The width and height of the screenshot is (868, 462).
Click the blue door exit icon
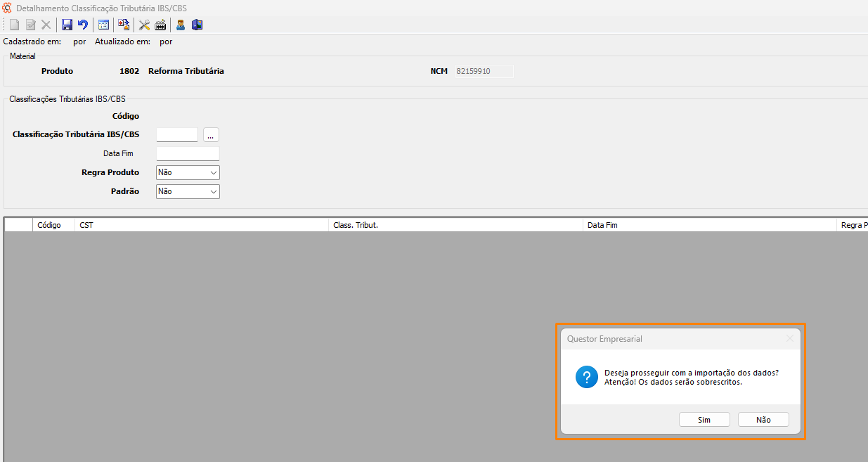[197, 25]
